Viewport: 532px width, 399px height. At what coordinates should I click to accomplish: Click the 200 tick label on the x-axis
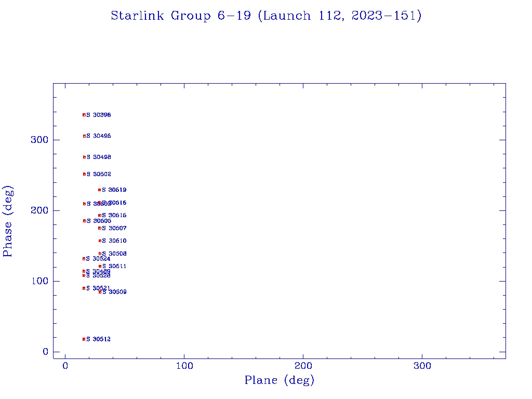(x=303, y=366)
